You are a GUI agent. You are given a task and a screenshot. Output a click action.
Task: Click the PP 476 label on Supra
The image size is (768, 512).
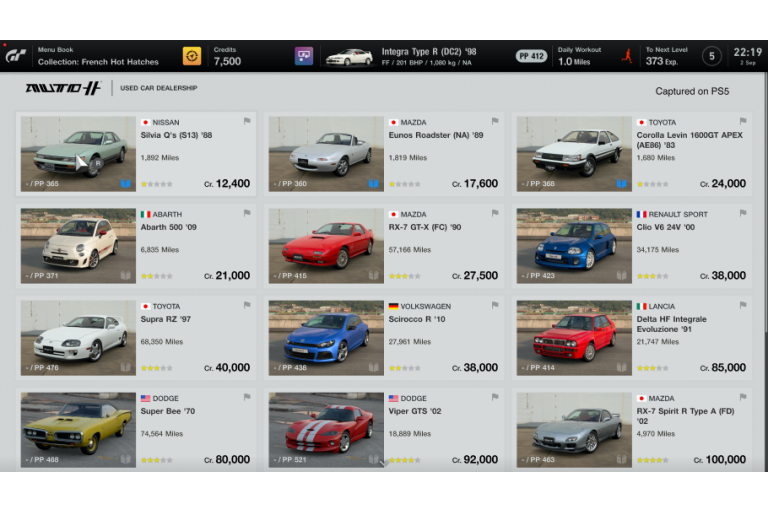tap(43, 367)
